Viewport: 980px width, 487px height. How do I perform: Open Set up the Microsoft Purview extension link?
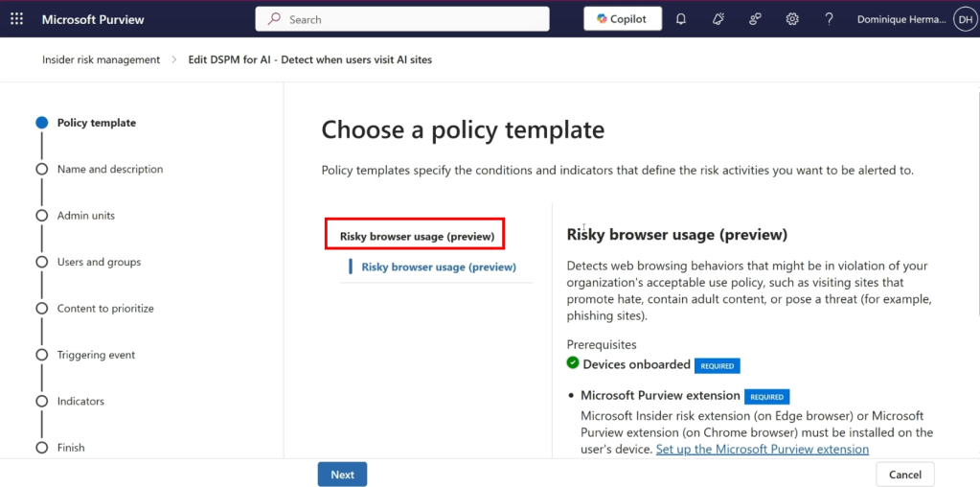pyautogui.click(x=762, y=449)
